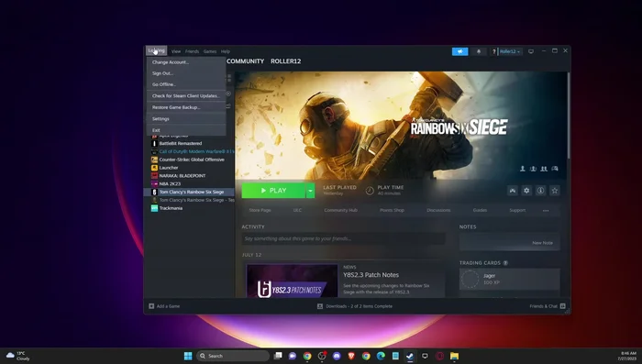
Task: Click the Trading Cards question mark icon
Action: (505, 263)
